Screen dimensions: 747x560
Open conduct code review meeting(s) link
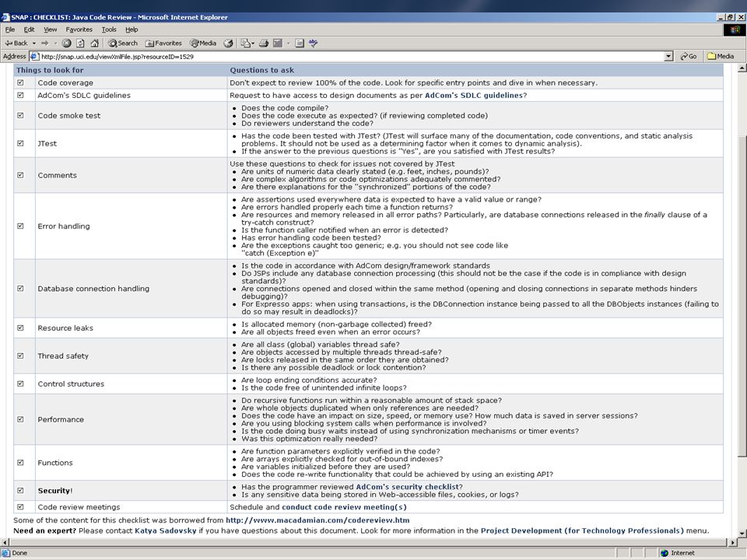tap(345, 507)
